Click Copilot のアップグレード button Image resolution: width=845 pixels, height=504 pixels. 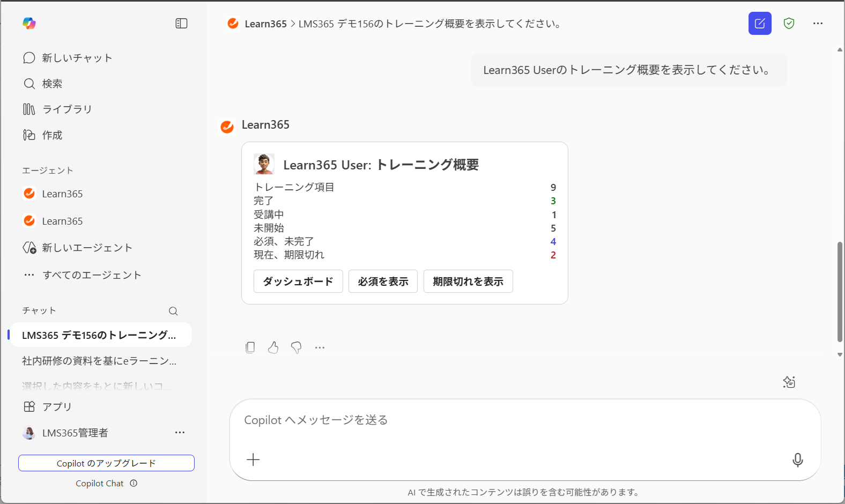click(x=106, y=463)
